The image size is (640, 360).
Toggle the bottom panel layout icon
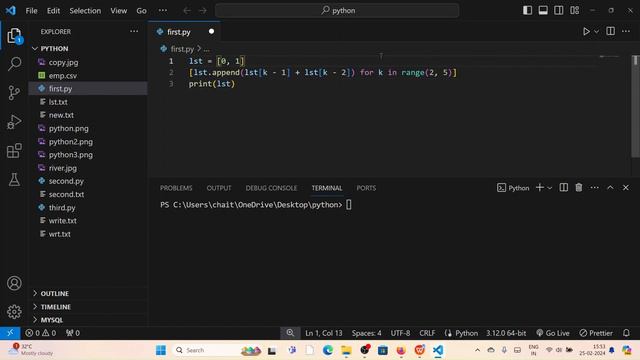click(x=543, y=10)
